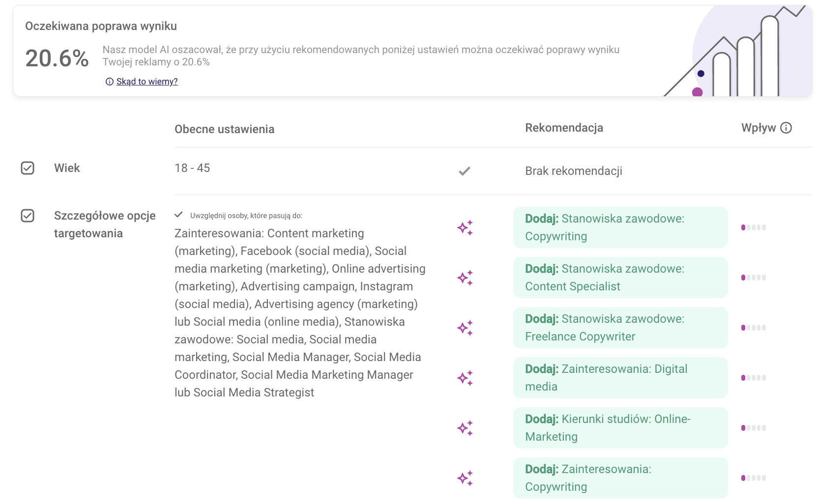Click the impact indicator for Content Specialist
819x504 pixels.
click(754, 278)
